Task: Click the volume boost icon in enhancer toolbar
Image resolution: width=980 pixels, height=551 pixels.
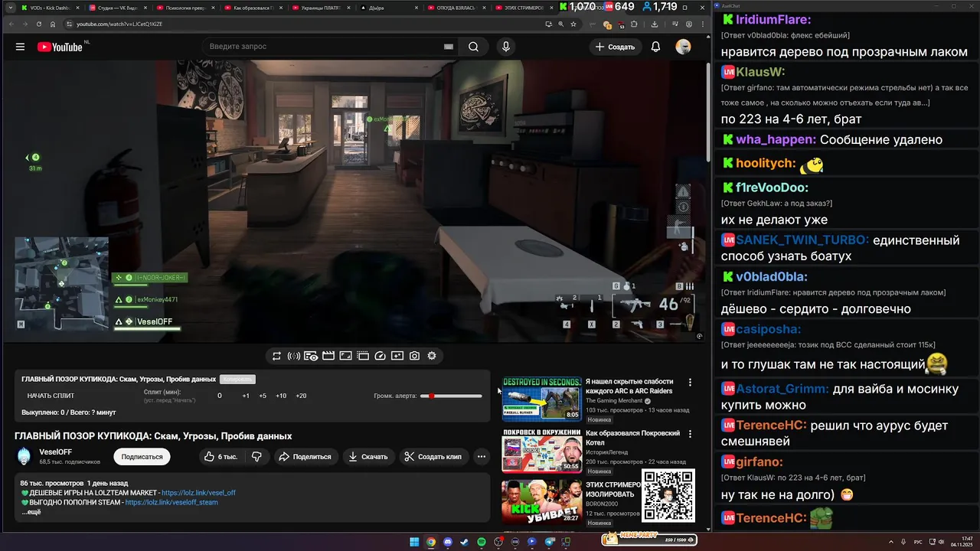Action: pyautogui.click(x=294, y=356)
